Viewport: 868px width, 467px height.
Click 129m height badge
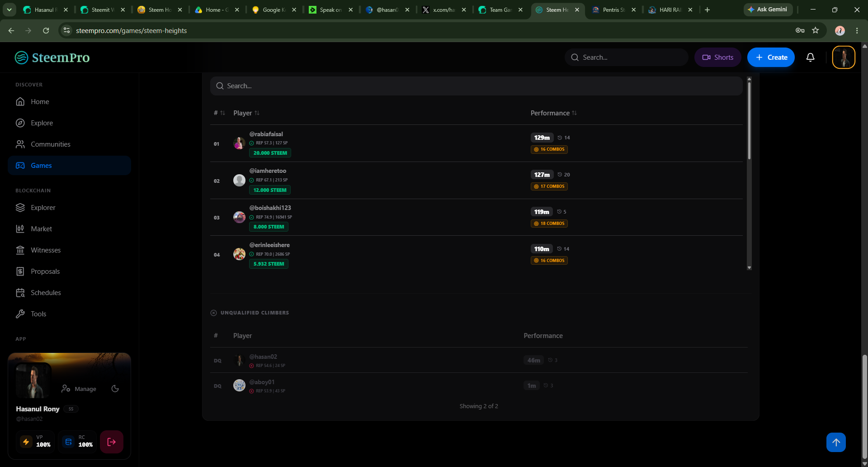pos(542,138)
